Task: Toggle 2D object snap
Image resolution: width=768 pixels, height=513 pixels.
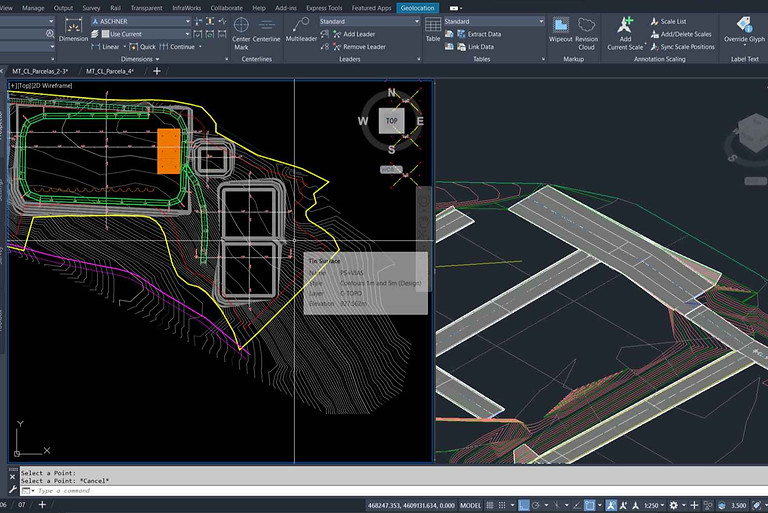Action: point(590,505)
